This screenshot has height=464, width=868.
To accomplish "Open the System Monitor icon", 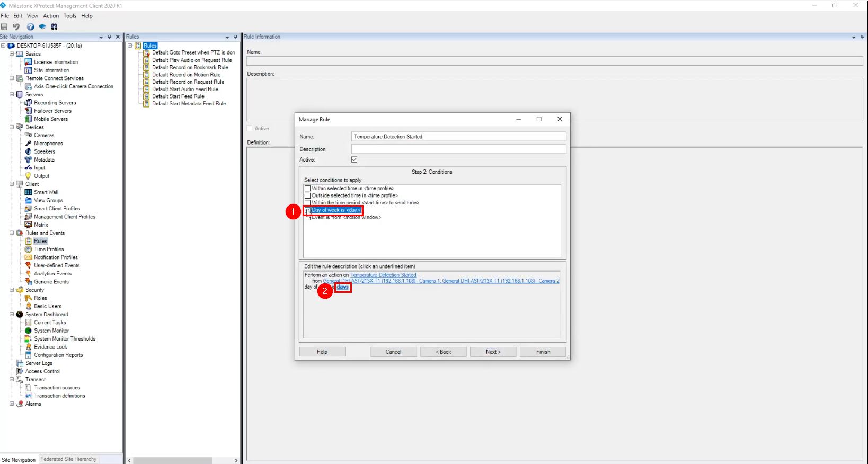I will click(29, 331).
